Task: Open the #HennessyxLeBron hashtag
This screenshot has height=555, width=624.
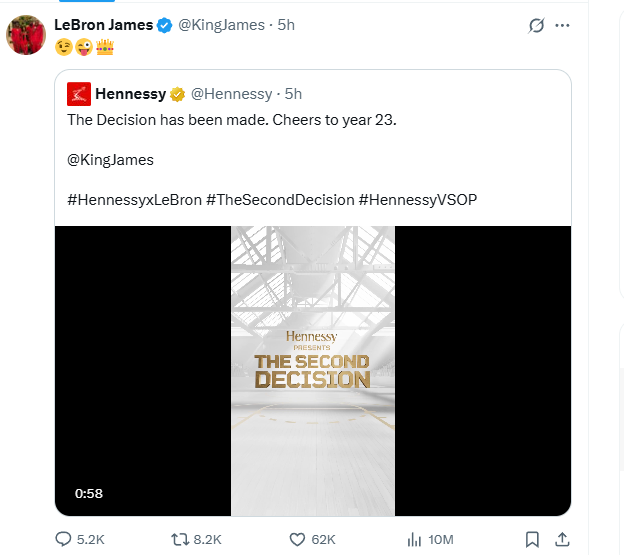Action: point(134,199)
